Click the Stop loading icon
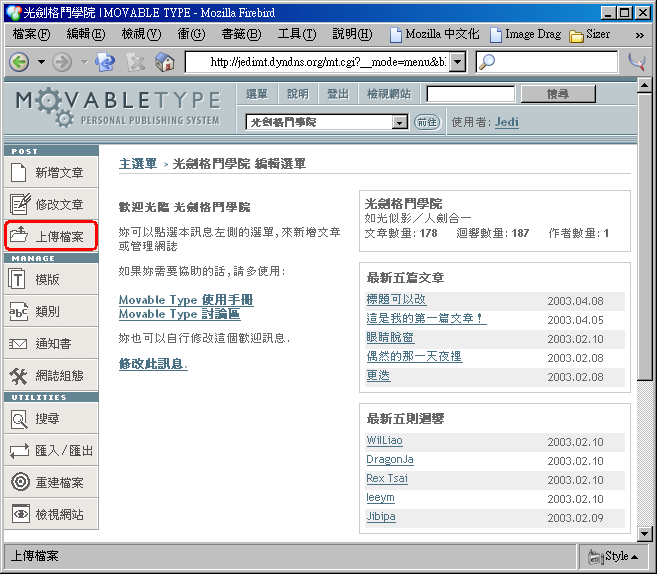 135,63
